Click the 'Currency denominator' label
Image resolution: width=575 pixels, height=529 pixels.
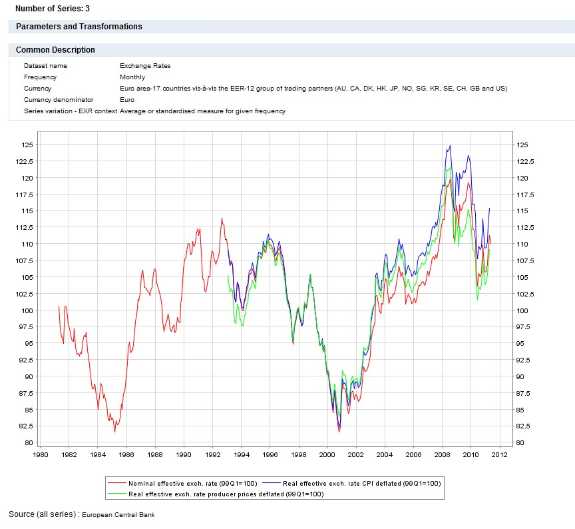pos(58,100)
